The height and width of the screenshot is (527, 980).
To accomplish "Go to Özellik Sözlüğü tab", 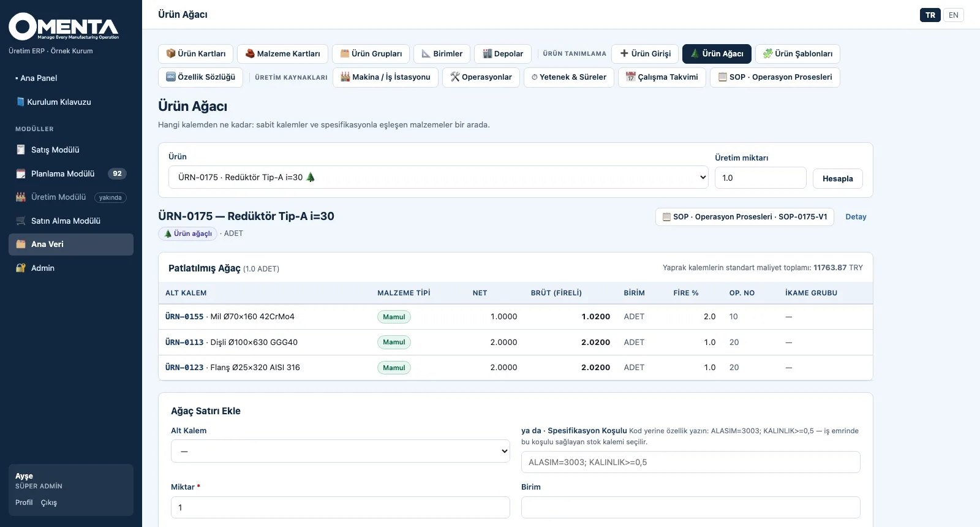I will [x=201, y=77].
